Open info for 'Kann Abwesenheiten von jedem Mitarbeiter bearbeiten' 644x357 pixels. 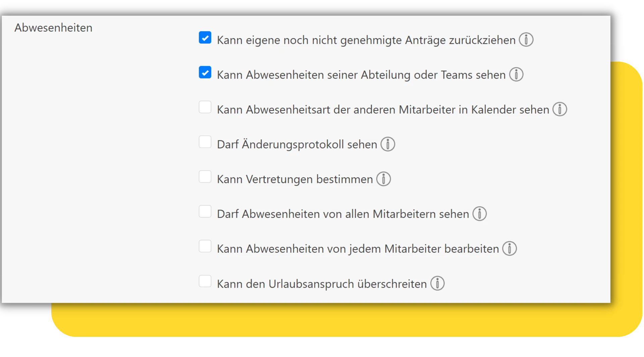pos(509,249)
